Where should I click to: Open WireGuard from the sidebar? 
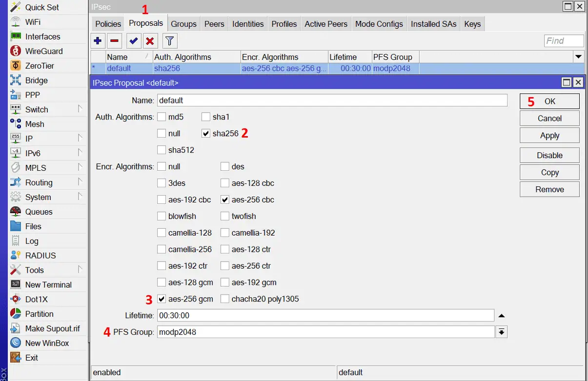pyautogui.click(x=43, y=51)
